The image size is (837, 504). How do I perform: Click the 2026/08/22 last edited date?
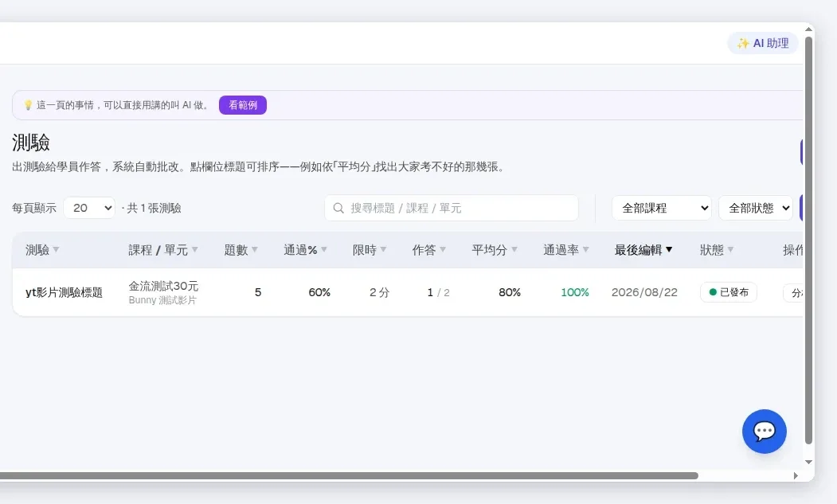tap(644, 292)
